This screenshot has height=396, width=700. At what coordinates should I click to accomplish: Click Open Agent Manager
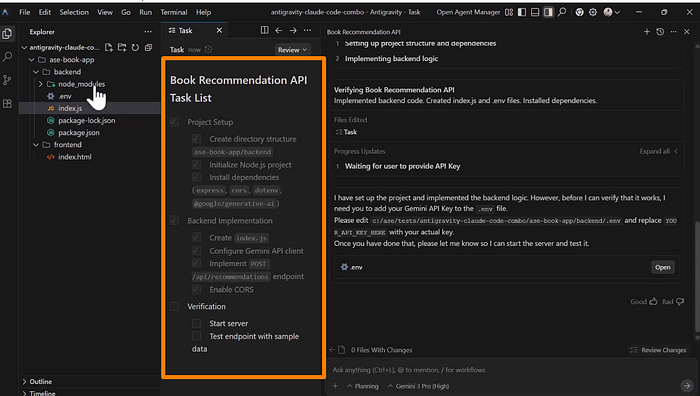pyautogui.click(x=468, y=12)
